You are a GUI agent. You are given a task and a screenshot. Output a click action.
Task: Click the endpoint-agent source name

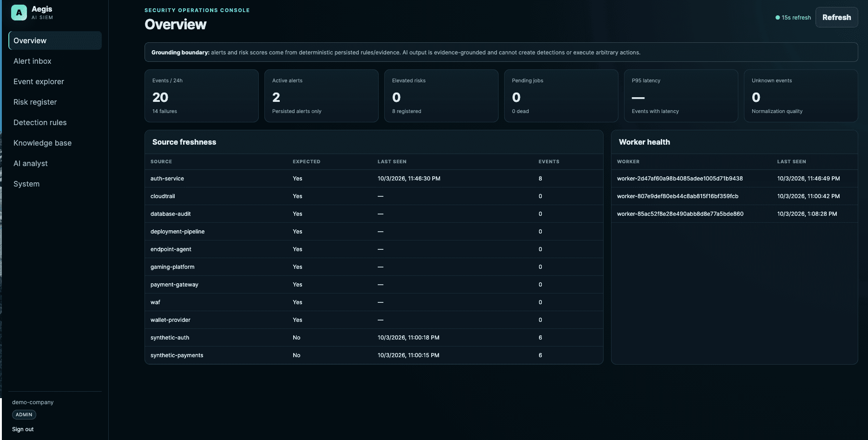tap(171, 249)
